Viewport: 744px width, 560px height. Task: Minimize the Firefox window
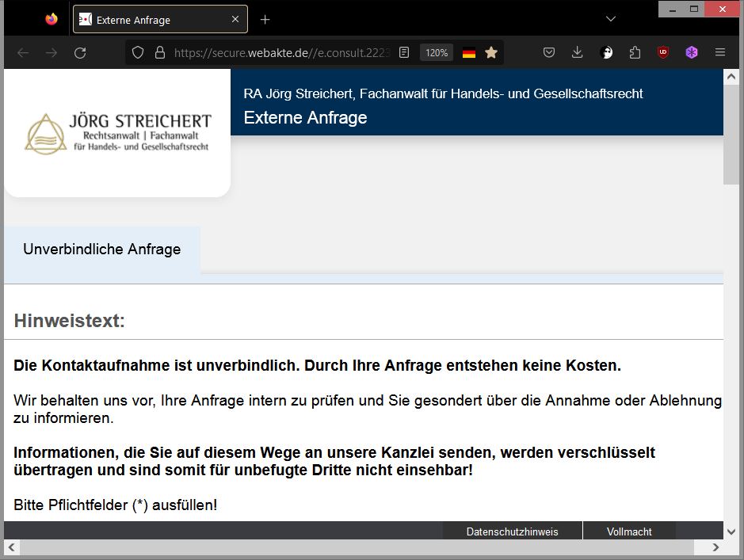pos(672,9)
